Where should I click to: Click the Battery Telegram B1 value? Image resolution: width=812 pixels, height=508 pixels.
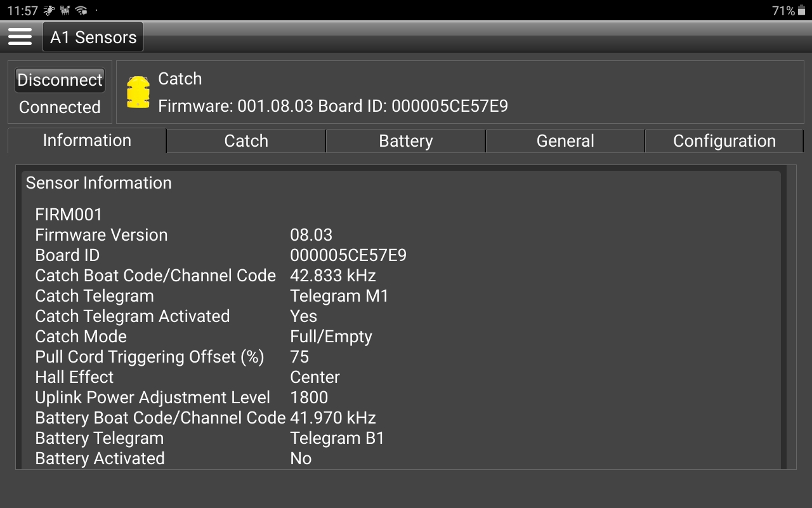pyautogui.click(x=337, y=438)
